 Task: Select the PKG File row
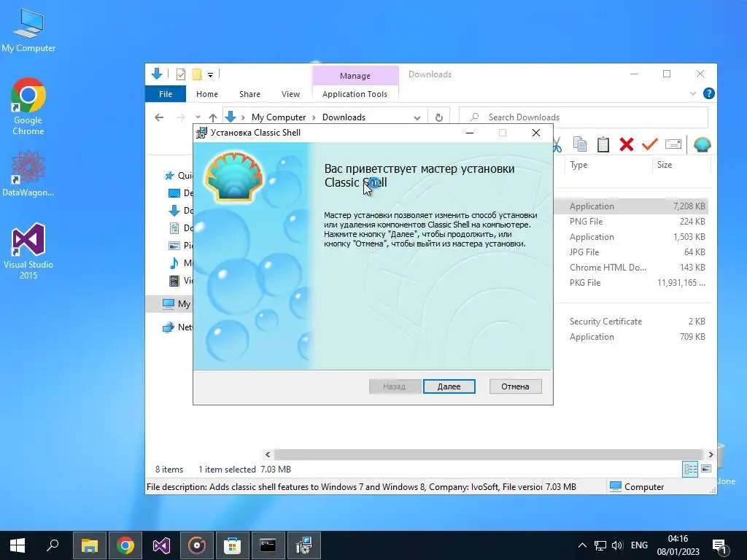[x=631, y=282]
